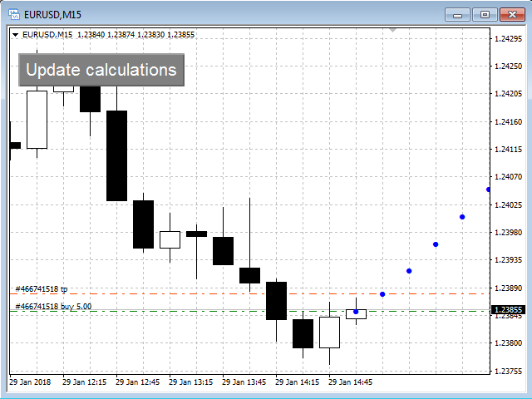Click the window title text EURUSD,M15
This screenshot has height=399, width=532.
[x=52, y=15]
